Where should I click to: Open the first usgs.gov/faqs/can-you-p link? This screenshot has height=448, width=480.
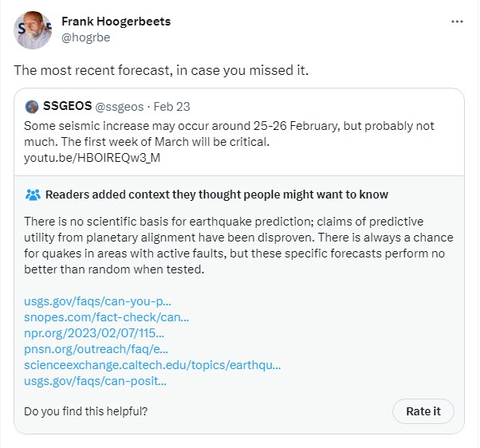[98, 302]
